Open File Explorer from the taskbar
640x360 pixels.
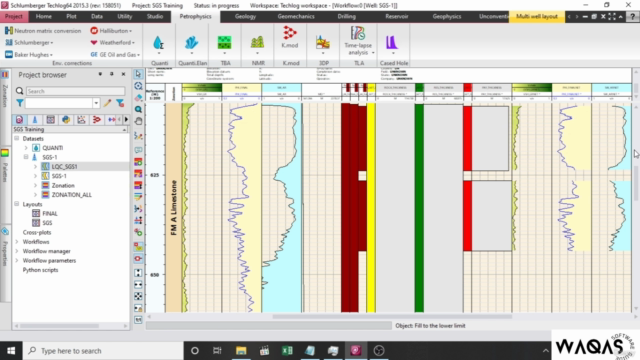coord(241,351)
